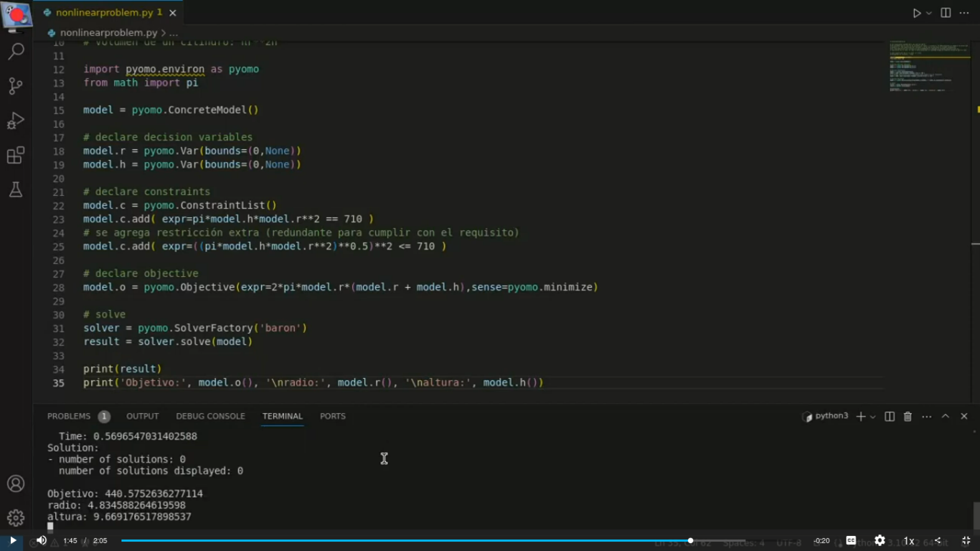Change playback speed with 1x button

pos(908,540)
